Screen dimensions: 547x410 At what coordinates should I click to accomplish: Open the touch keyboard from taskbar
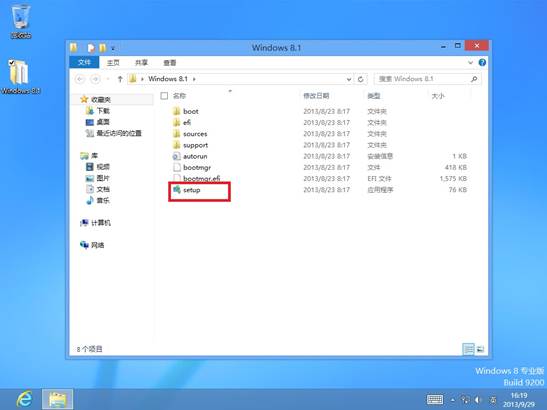pos(435,400)
